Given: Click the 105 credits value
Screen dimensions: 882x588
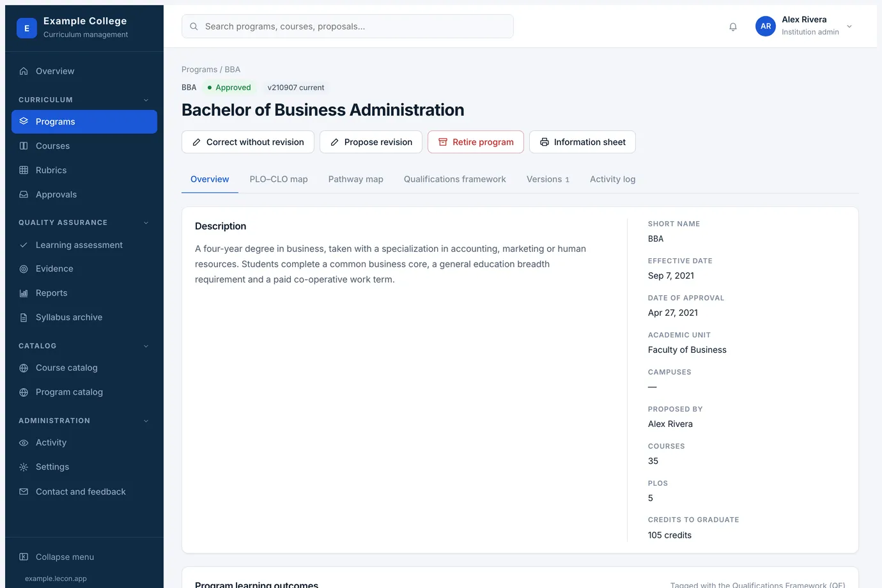Looking at the screenshot, I should [670, 535].
